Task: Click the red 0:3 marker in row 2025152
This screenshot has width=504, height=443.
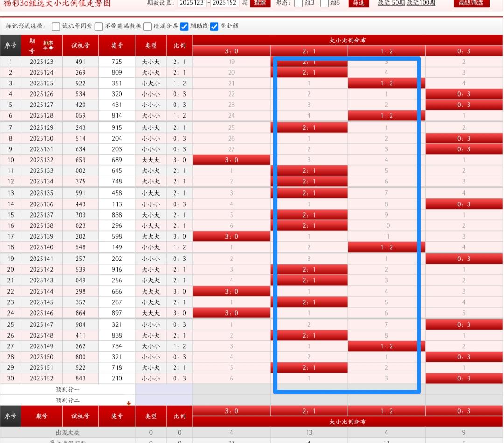Action: (x=464, y=379)
